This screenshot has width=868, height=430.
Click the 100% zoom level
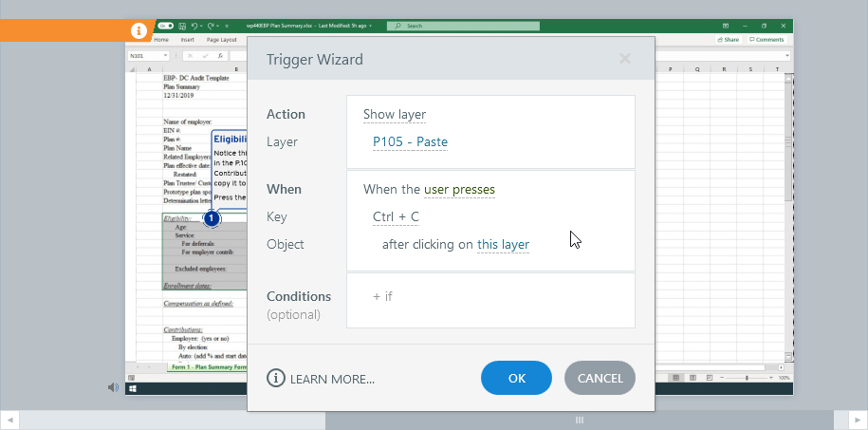(785, 378)
